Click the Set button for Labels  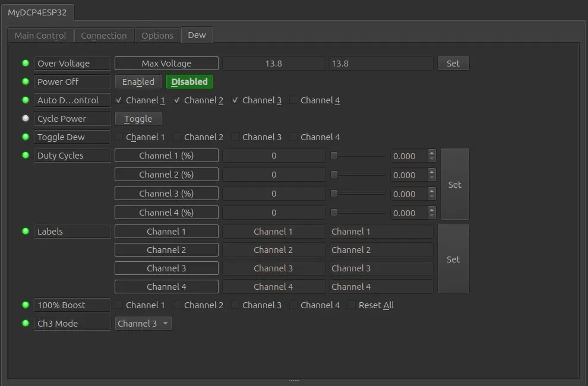coord(453,259)
